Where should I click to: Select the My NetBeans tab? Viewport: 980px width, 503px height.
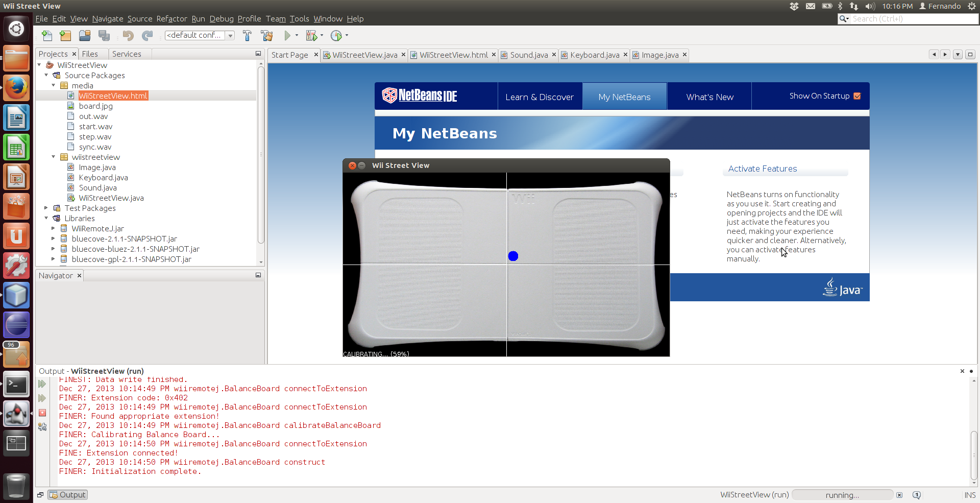(624, 97)
